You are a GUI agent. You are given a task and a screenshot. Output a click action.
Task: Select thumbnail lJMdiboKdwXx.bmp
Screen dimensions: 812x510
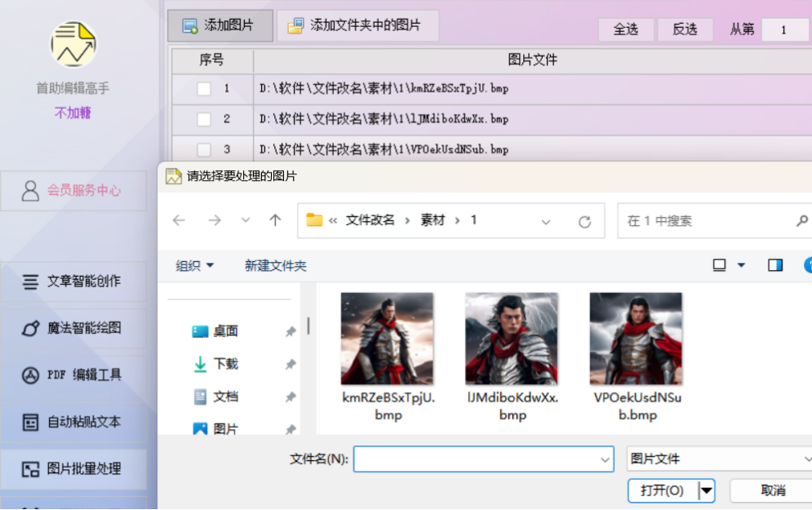(512, 357)
